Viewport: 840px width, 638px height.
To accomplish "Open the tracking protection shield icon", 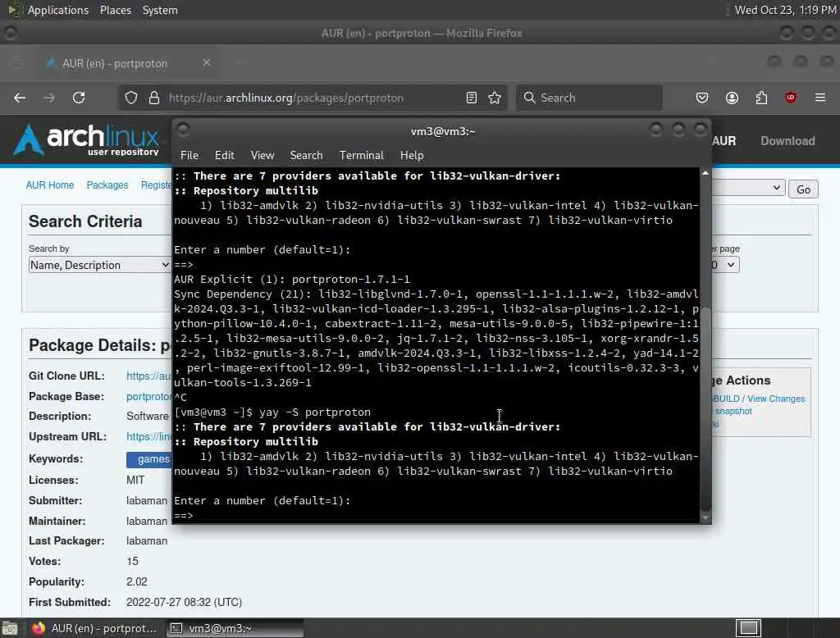I will coord(131,98).
